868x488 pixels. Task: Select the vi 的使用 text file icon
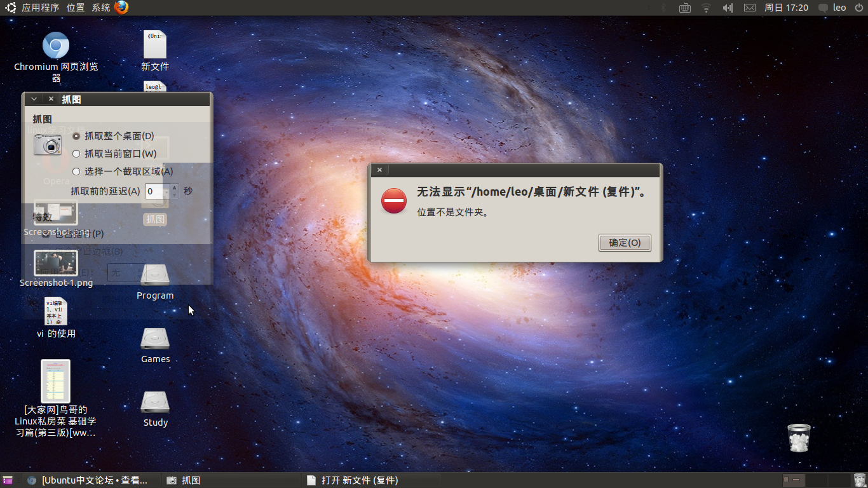pyautogui.click(x=56, y=311)
